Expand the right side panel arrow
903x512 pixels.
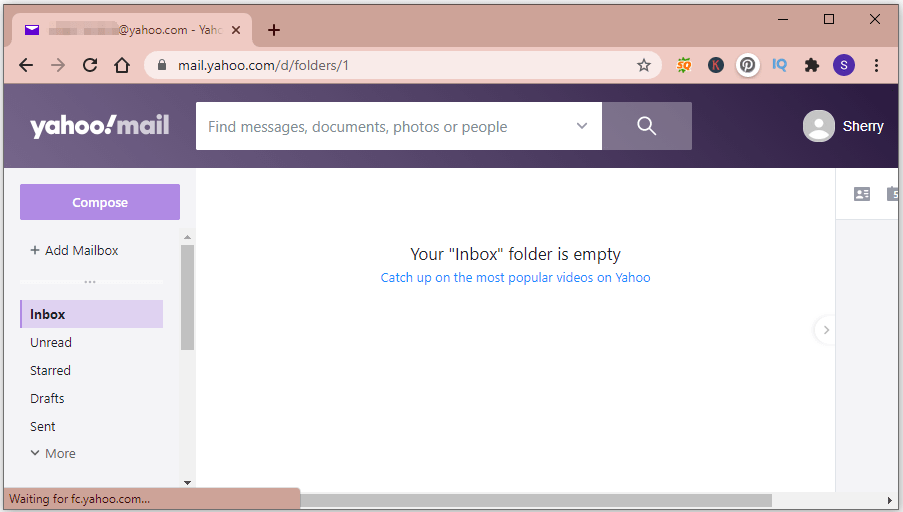[826, 330]
